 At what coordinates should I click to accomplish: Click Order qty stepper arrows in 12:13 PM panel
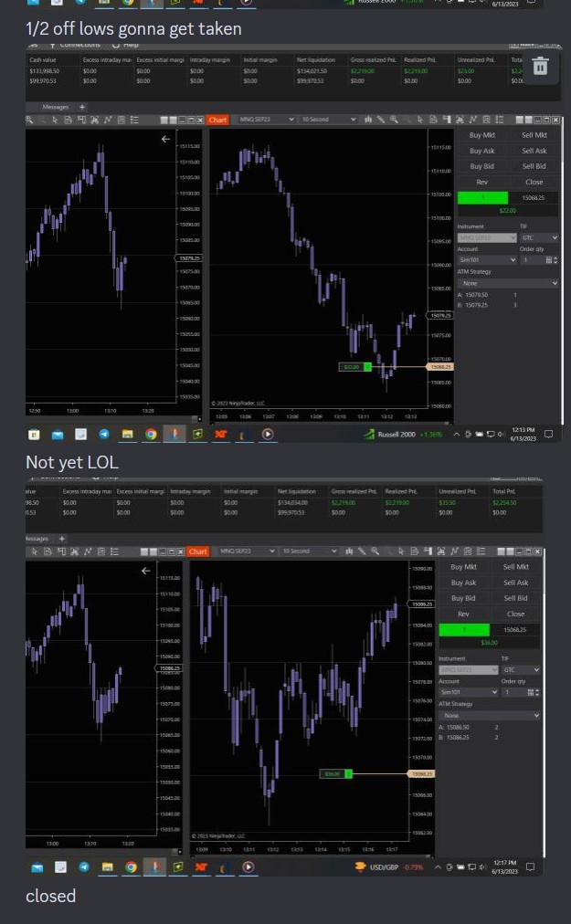(555, 260)
